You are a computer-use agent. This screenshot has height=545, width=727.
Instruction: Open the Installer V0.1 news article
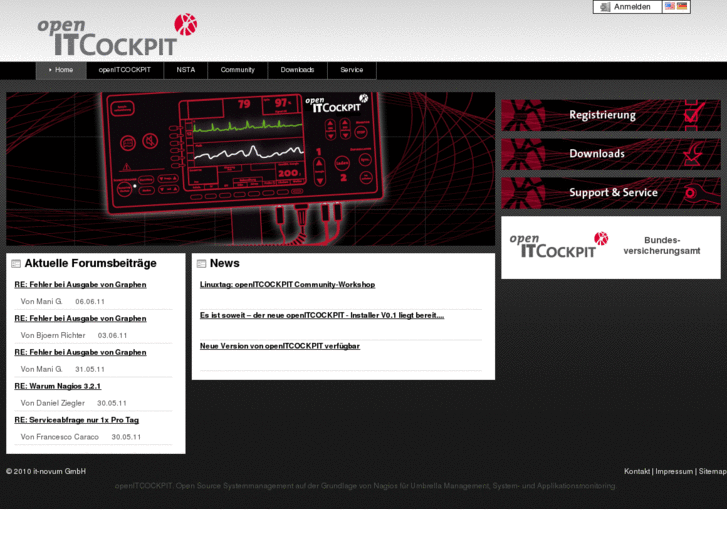(x=322, y=315)
